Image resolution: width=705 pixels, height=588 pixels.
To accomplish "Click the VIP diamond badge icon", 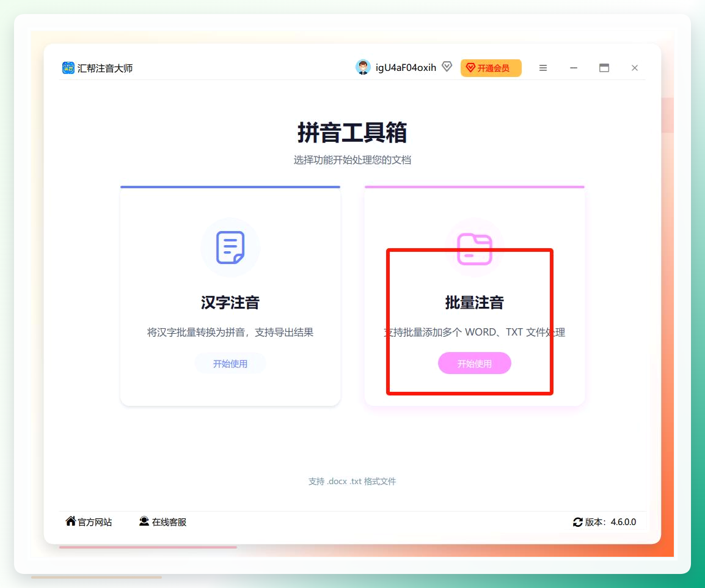I will point(447,67).
